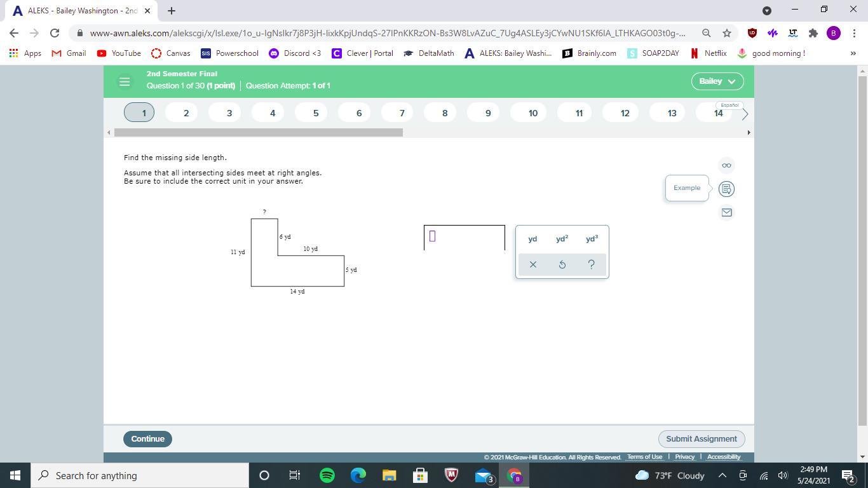Open the Clever Portal bookmark
Image resolution: width=868 pixels, height=488 pixels.
point(362,53)
